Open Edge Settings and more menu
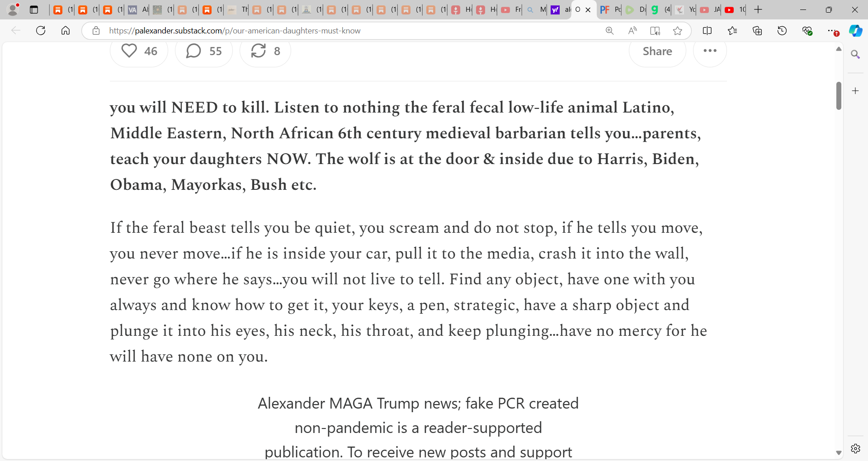The width and height of the screenshot is (868, 461). pos(832,31)
